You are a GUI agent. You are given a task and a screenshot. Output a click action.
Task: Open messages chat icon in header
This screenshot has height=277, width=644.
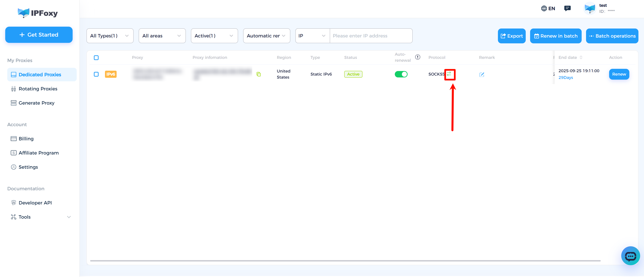pos(568,8)
